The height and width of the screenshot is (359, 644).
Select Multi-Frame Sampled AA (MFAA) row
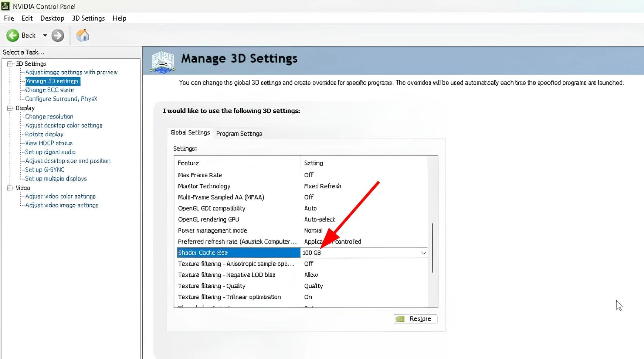pos(302,197)
